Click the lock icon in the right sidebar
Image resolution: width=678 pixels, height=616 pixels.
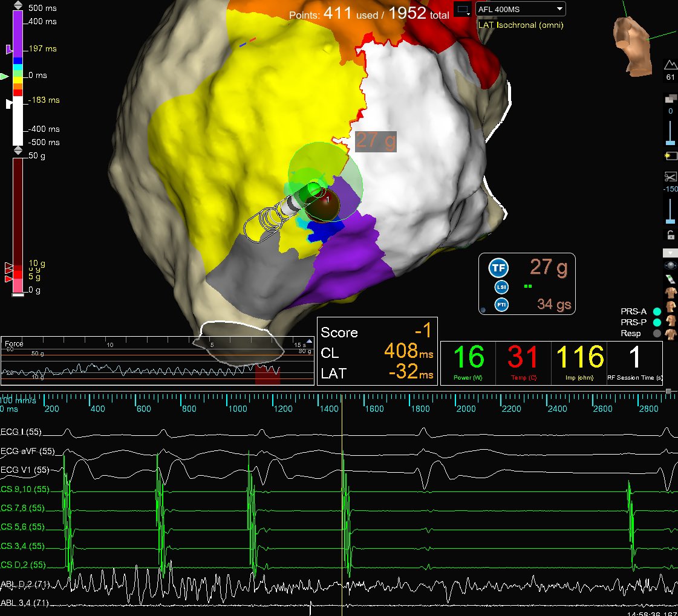click(670, 235)
